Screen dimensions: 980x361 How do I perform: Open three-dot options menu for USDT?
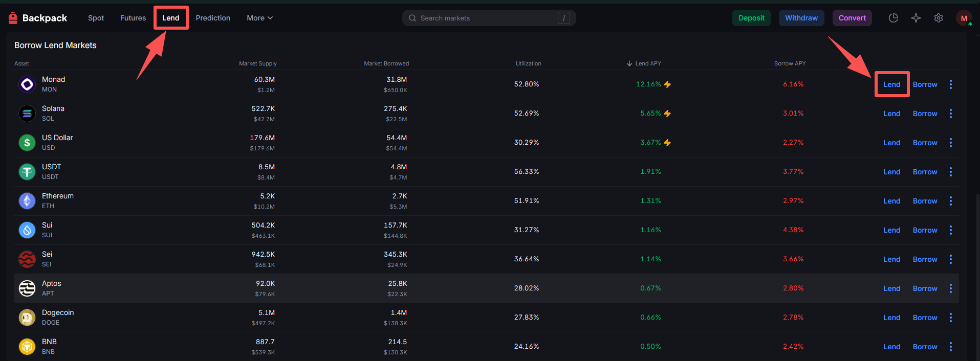click(x=950, y=172)
